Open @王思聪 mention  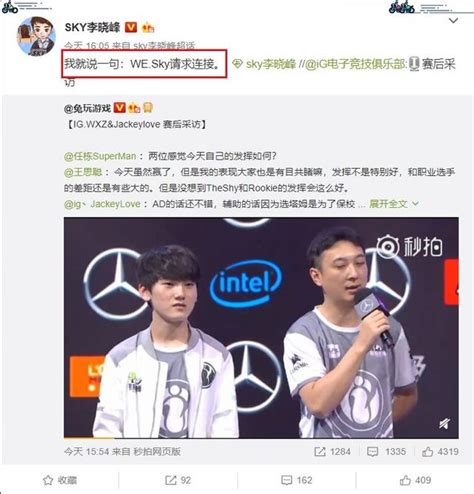(x=83, y=172)
